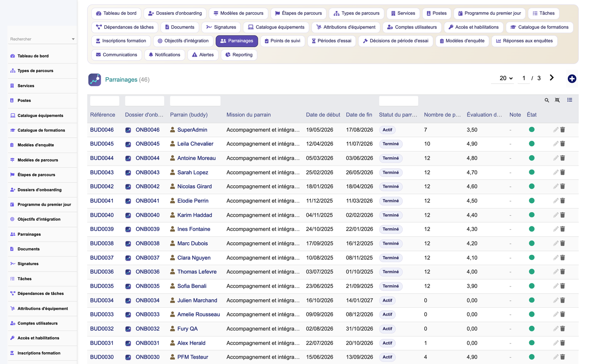Open Tableau de bord top tab
589x364 pixels.
116,13
